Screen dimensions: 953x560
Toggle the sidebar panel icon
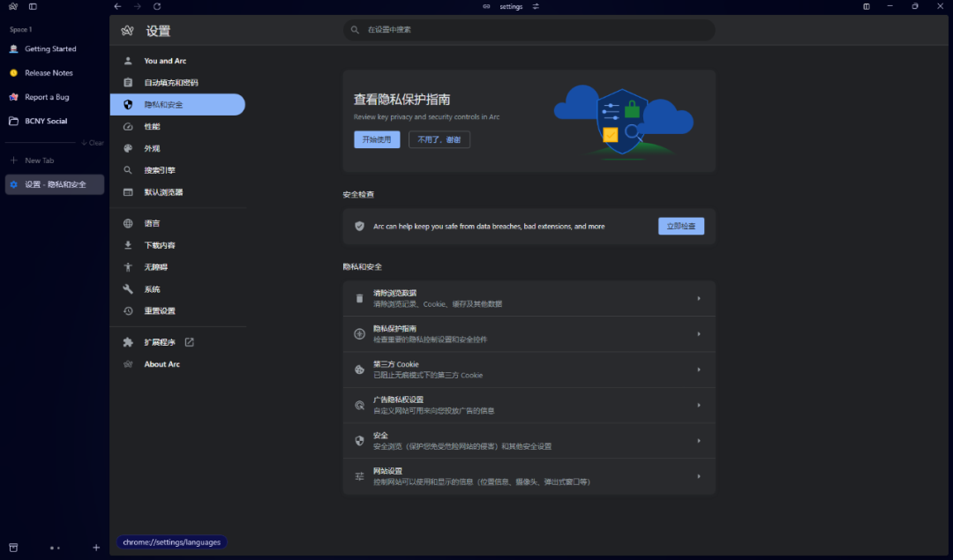pos(33,7)
